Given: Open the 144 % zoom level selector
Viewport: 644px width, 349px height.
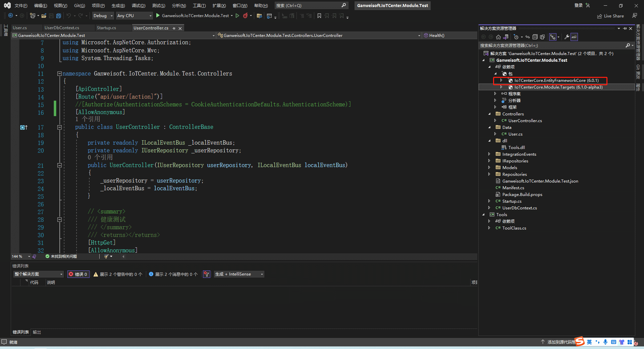Looking at the screenshot, I should pos(29,256).
